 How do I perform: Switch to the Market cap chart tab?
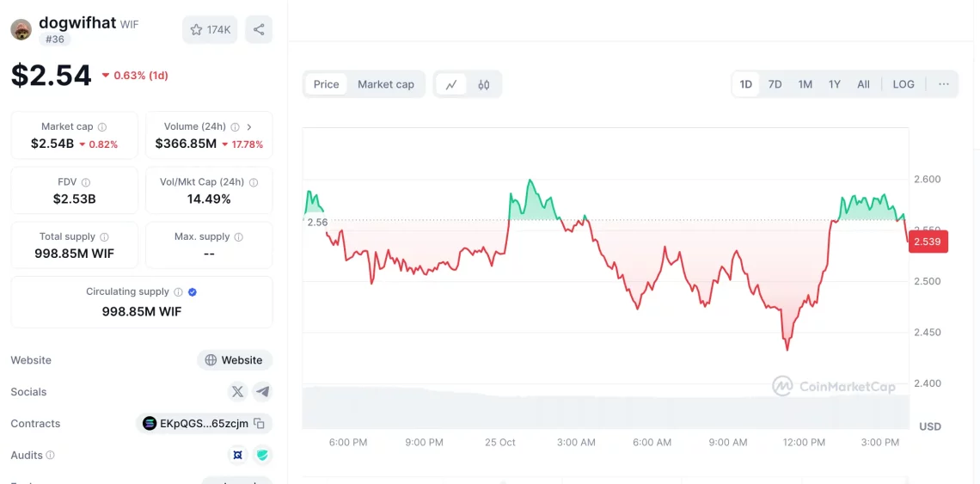(x=386, y=84)
